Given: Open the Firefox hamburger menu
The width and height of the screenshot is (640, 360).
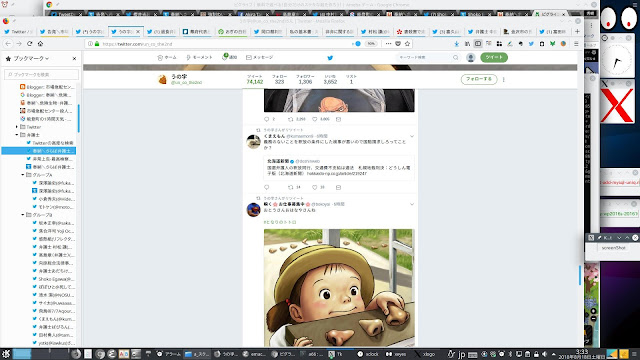Looking at the screenshot, I should click(576, 44).
